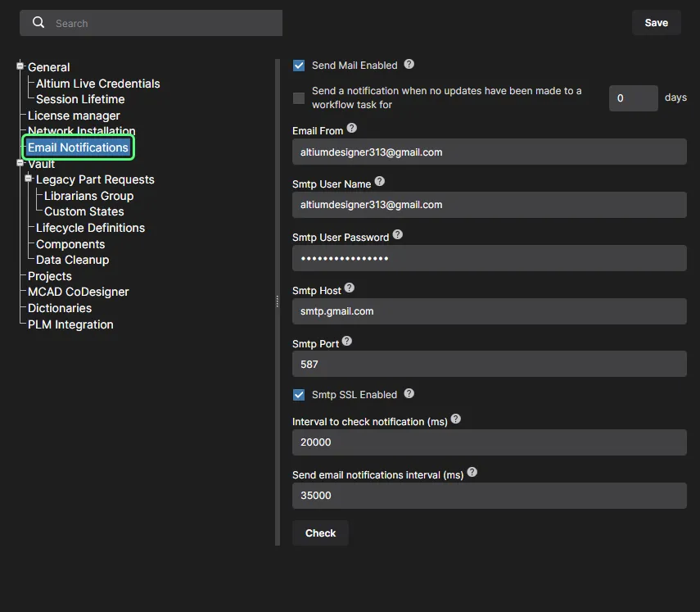
Task: Uncheck the Send Mail Enabled checkbox
Action: pos(299,66)
